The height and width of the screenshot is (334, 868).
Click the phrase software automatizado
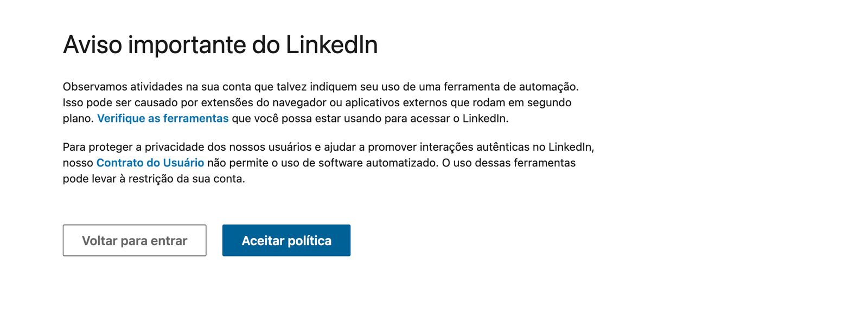(x=378, y=163)
